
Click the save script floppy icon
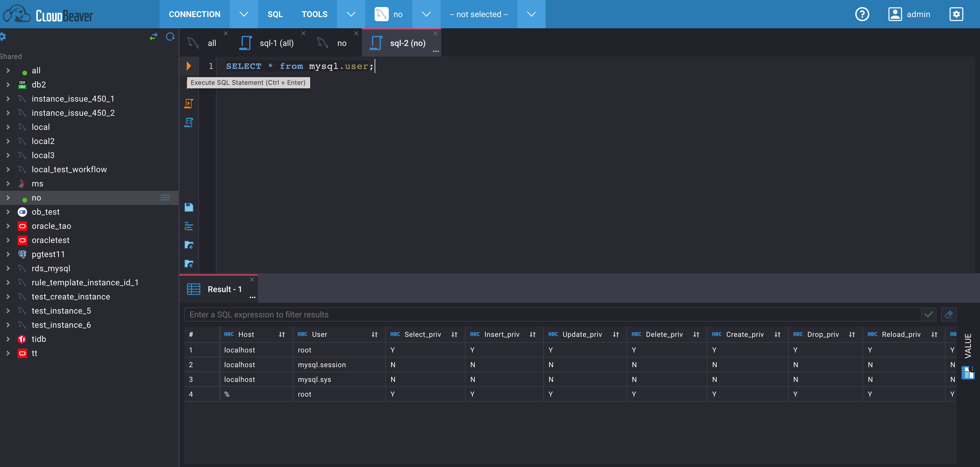(189, 207)
